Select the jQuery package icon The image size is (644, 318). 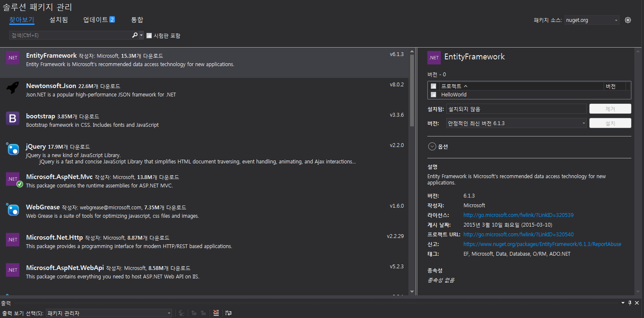pos(12,149)
